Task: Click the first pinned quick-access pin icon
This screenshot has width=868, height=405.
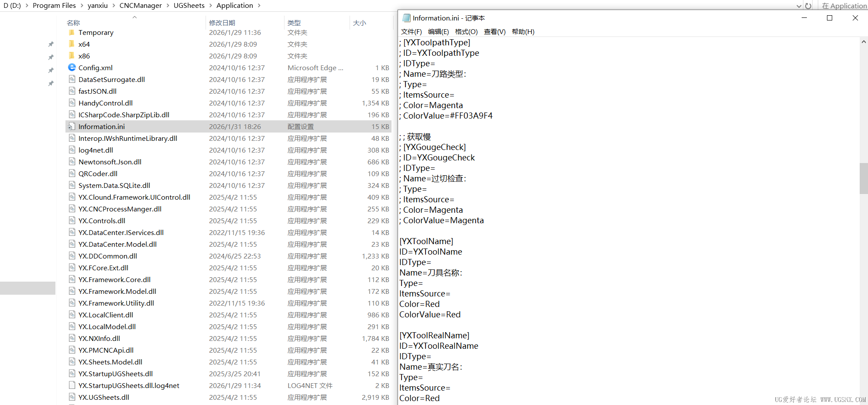Action: click(51, 44)
